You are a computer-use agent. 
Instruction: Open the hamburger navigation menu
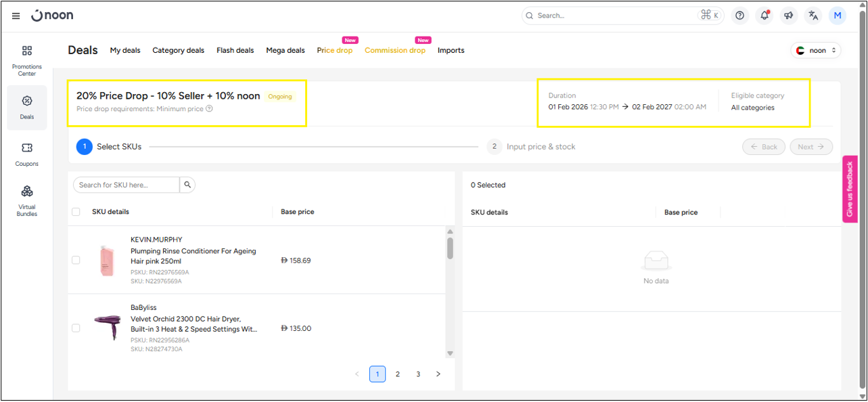16,16
